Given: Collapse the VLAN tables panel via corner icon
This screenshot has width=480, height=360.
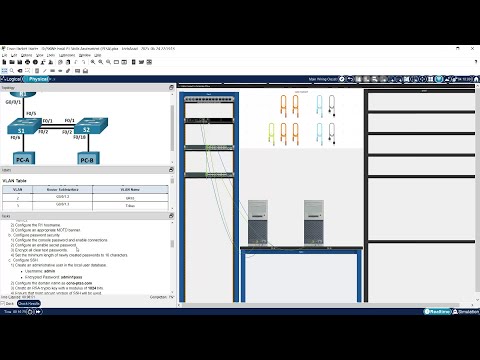Looking at the screenshot, I should tap(171, 170).
